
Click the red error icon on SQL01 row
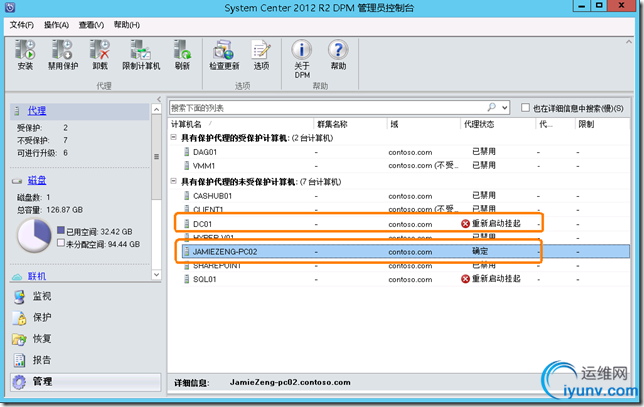[465, 279]
